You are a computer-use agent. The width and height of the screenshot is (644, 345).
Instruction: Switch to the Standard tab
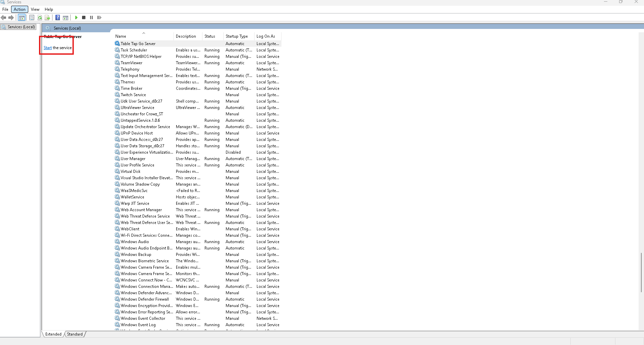75,334
